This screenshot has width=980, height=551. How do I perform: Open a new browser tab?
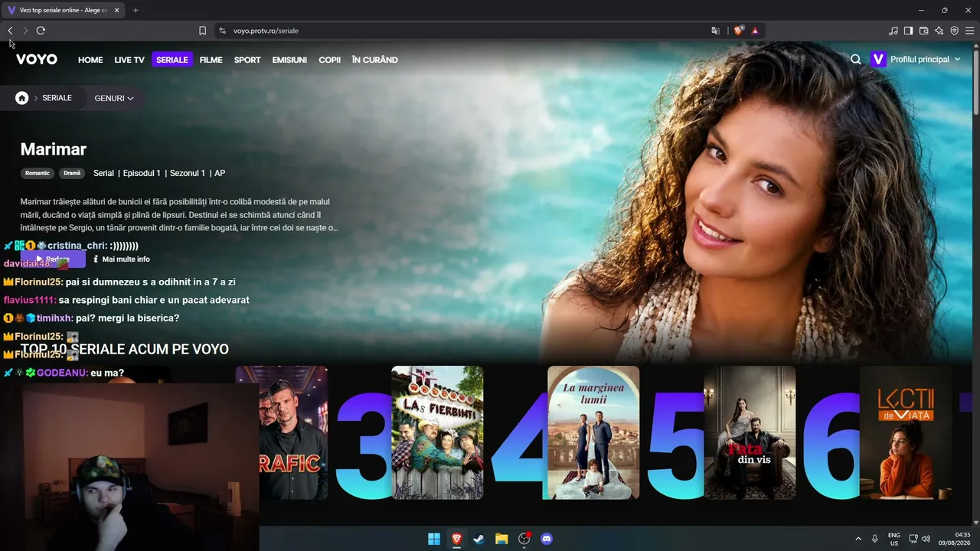pos(136,10)
